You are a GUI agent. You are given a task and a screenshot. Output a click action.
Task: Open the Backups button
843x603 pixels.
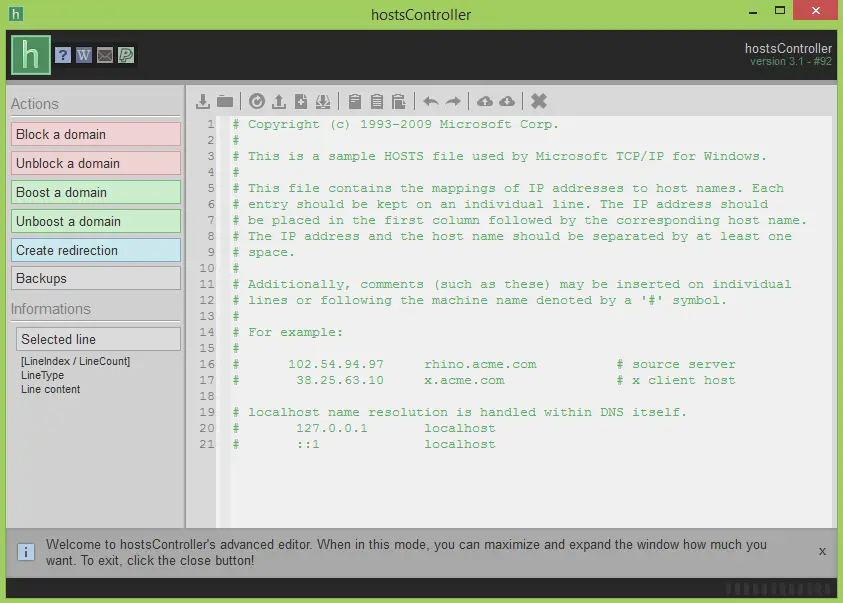(x=96, y=278)
